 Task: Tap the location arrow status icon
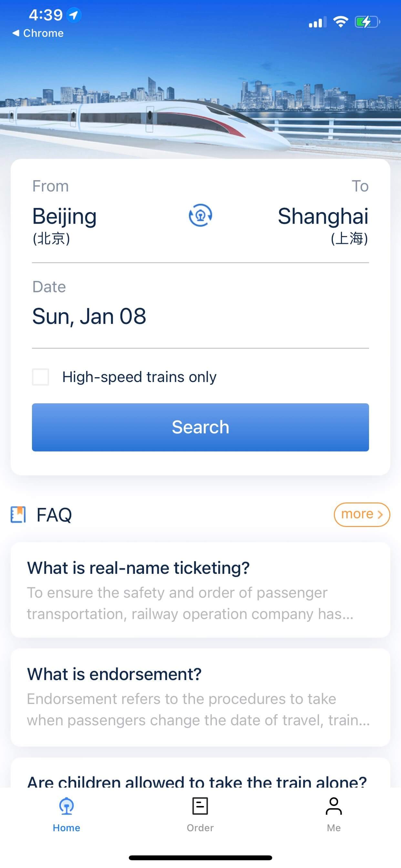coord(74,15)
